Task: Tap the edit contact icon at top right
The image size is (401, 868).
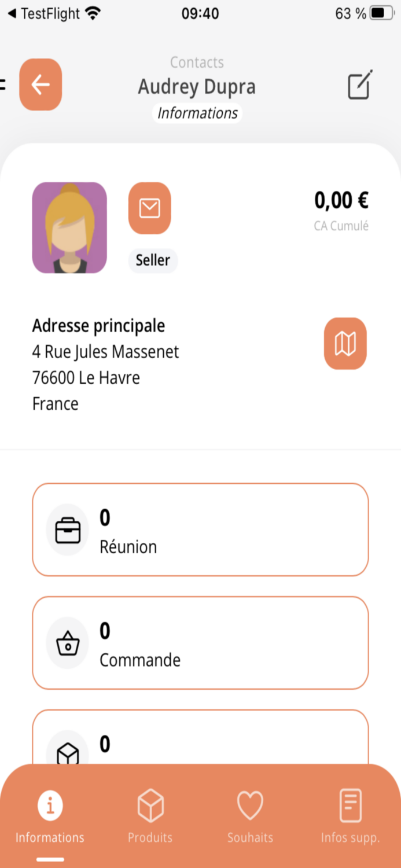Action: point(359,84)
